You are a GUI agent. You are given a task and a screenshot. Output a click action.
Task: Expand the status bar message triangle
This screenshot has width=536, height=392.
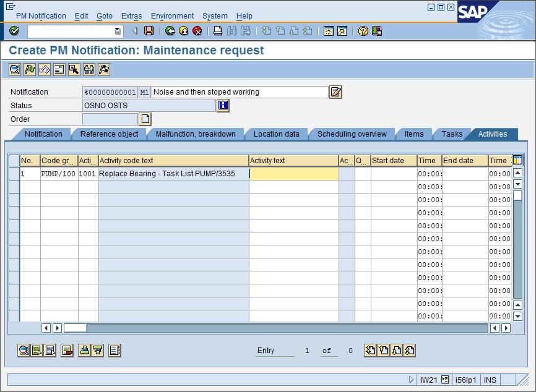[411, 380]
